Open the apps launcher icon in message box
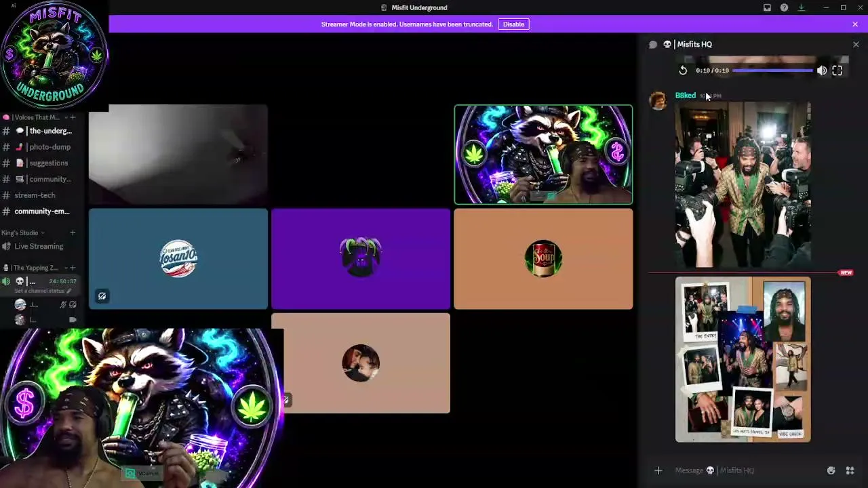The image size is (868, 488). coord(850,470)
